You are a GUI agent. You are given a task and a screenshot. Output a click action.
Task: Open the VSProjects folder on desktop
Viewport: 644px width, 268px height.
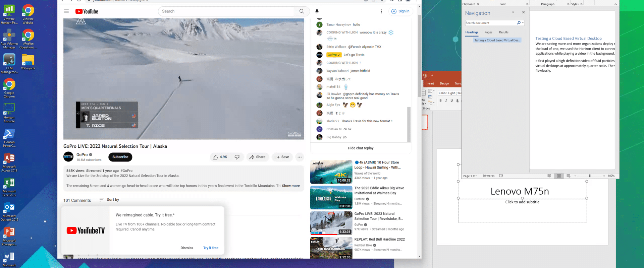coord(28,62)
